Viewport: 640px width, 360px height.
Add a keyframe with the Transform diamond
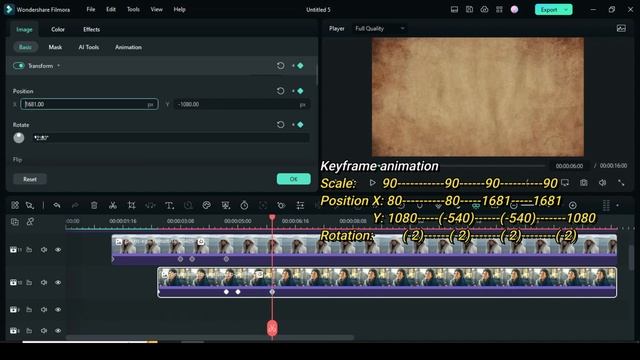(x=300, y=66)
